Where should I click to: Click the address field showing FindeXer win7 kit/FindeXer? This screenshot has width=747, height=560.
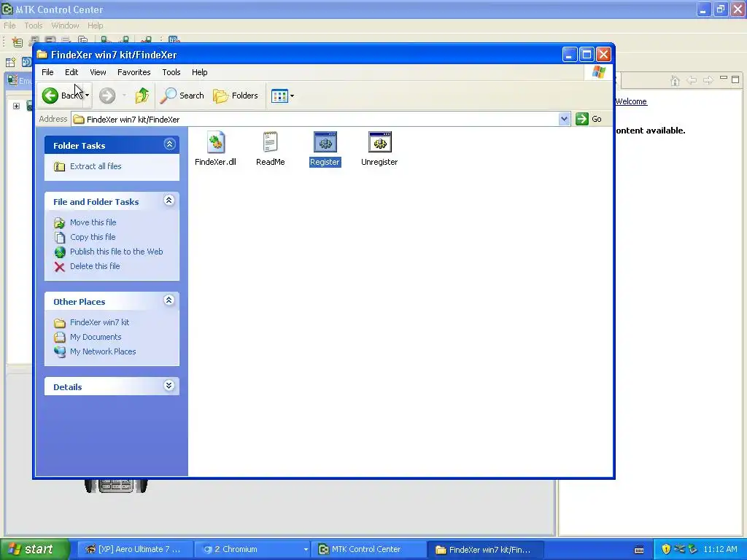click(315, 119)
